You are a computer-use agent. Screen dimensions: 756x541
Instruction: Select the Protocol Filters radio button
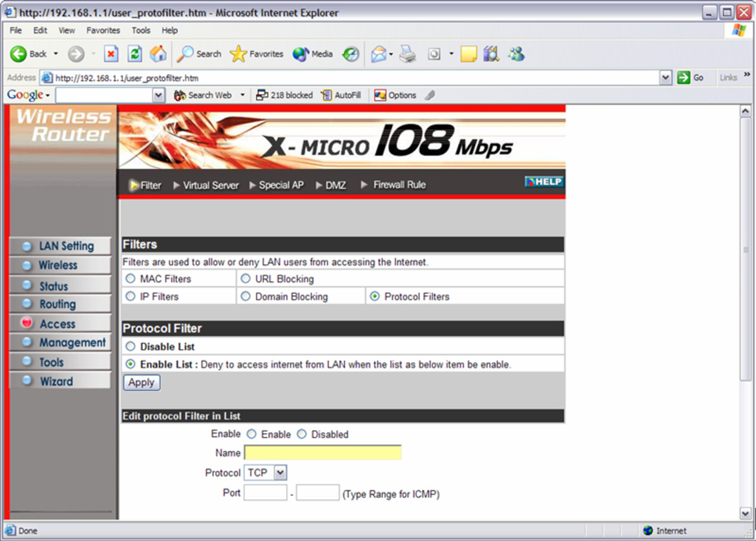(x=375, y=296)
